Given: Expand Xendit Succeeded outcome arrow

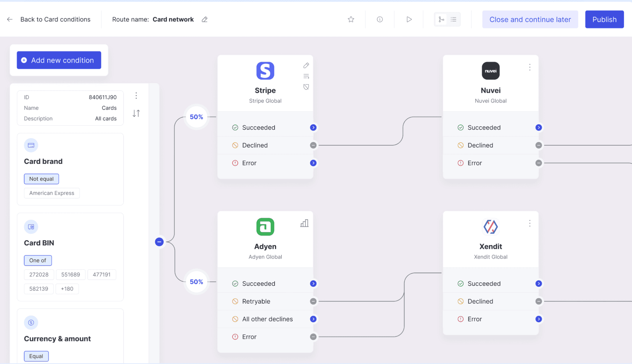Looking at the screenshot, I should pos(539,284).
